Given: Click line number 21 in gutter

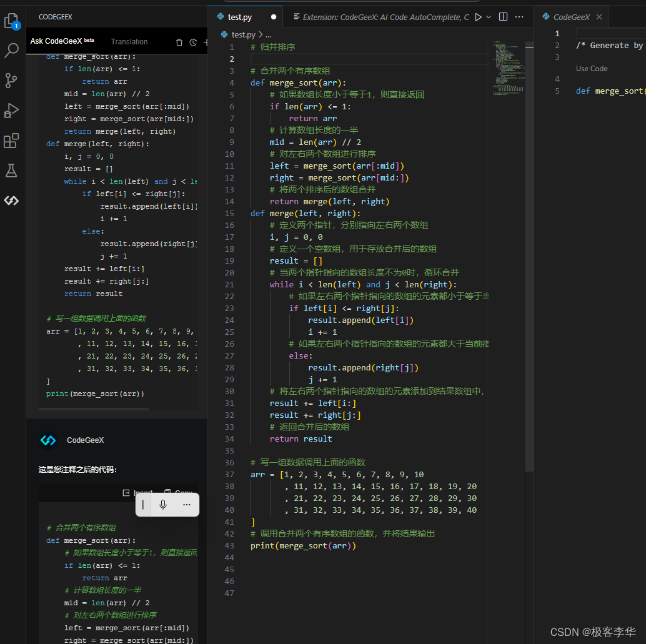Looking at the screenshot, I should [229, 284].
